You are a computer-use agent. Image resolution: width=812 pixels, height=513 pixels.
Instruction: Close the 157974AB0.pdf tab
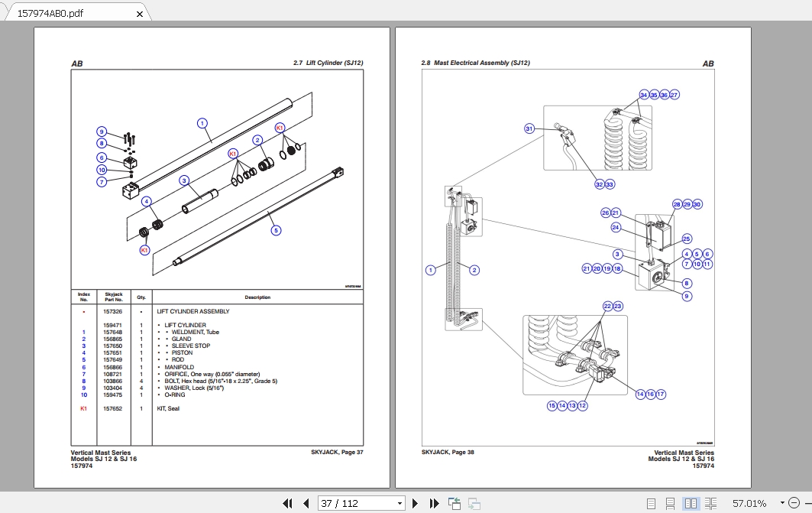139,14
